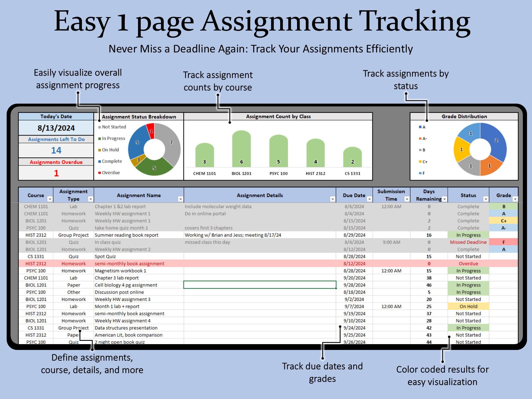532x399 pixels.
Task: Open the Status column filter dropdown
Action: pyautogui.click(x=486, y=199)
